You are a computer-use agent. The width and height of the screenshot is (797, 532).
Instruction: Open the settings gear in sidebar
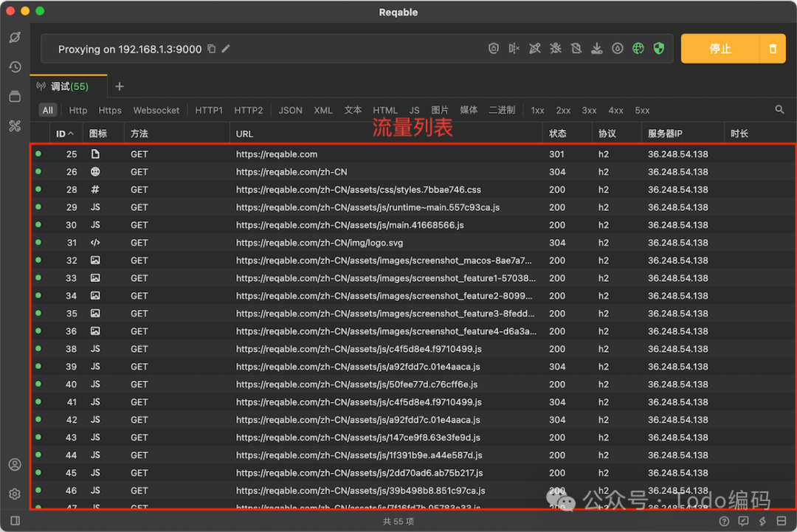(x=15, y=494)
